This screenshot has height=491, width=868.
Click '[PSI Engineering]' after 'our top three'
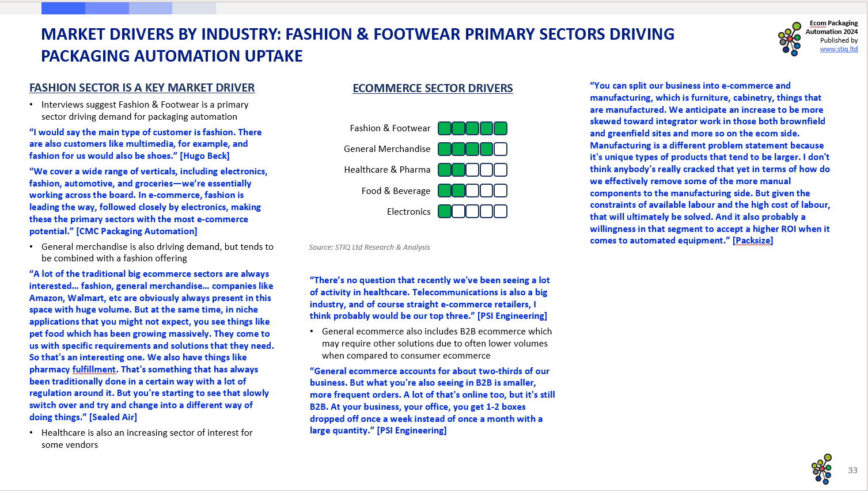(512, 316)
